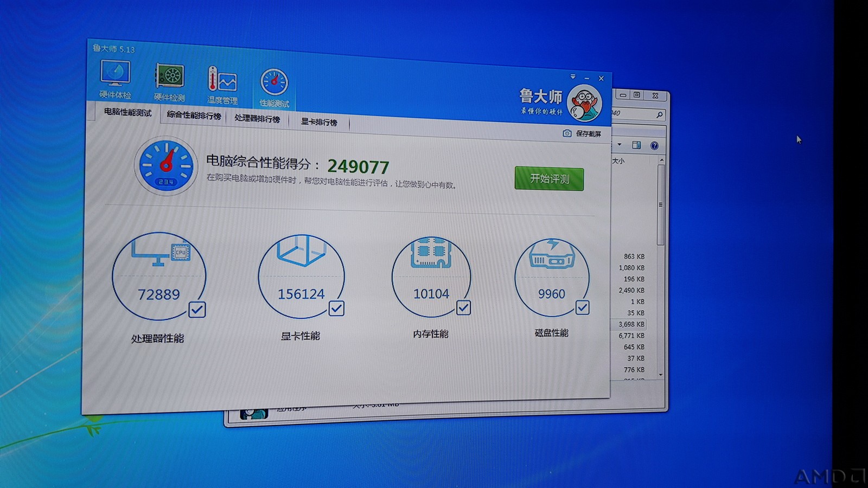This screenshot has height=488, width=868.
Task: Uncheck the 内存性能 (memory) test checkbox
Action: pos(463,307)
